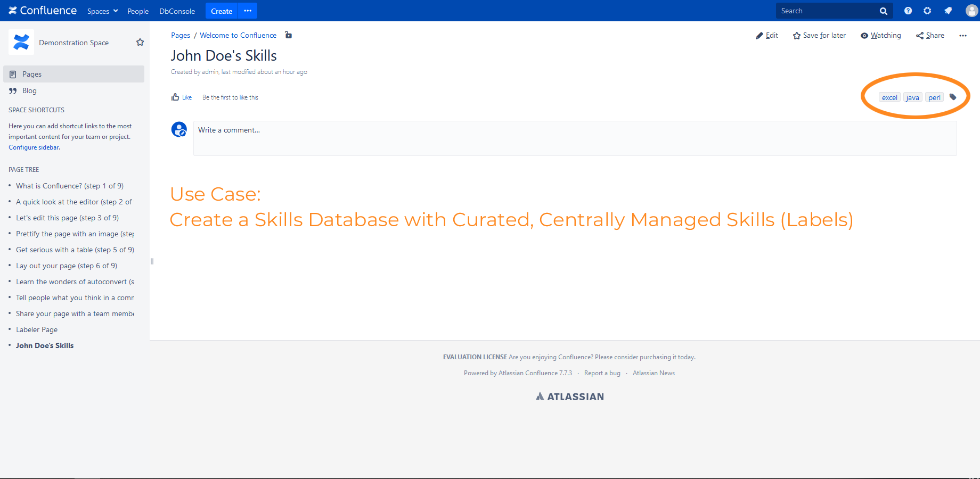Click 'Powered by Atlassian Confluence 7.7.3' text

click(x=518, y=373)
